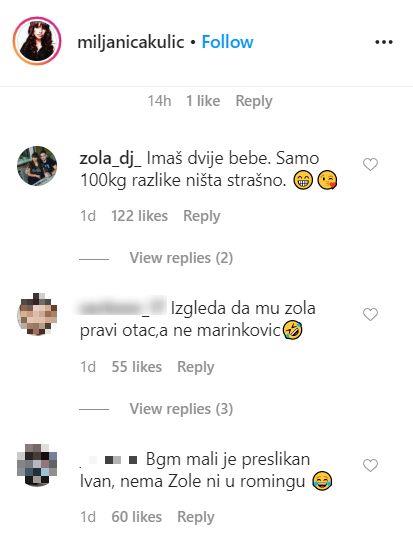Open zola_dj_ avatar picture
The image size is (413, 559).
[37, 166]
